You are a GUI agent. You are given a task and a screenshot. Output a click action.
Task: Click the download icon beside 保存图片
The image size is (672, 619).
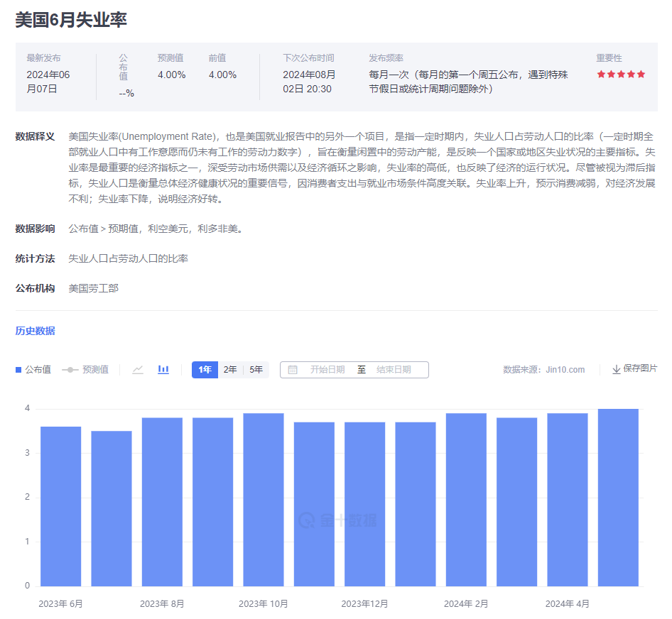pyautogui.click(x=617, y=369)
